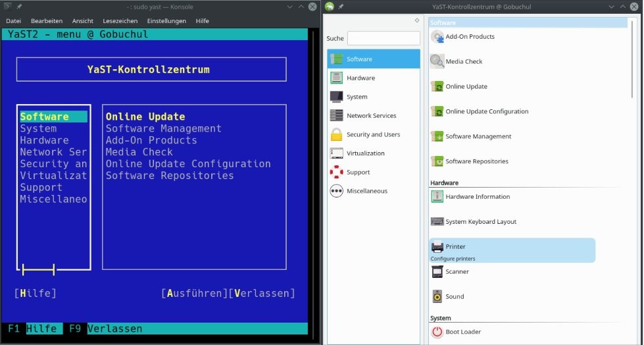Viewport: 644px width, 345px height.
Task: Click the Hardware Information icon
Action: point(437,197)
